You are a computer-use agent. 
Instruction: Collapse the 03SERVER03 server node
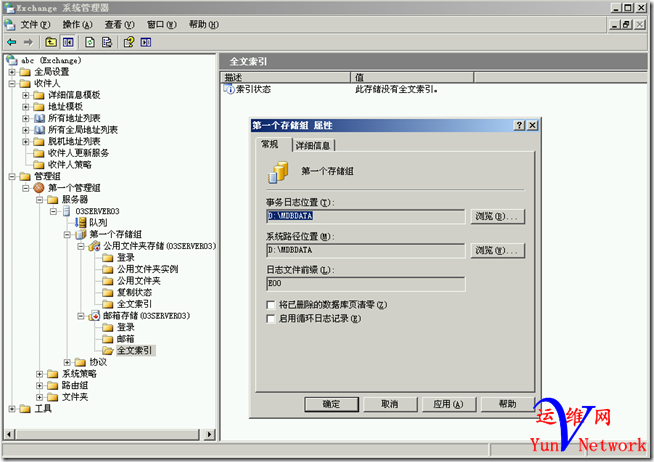(53, 211)
